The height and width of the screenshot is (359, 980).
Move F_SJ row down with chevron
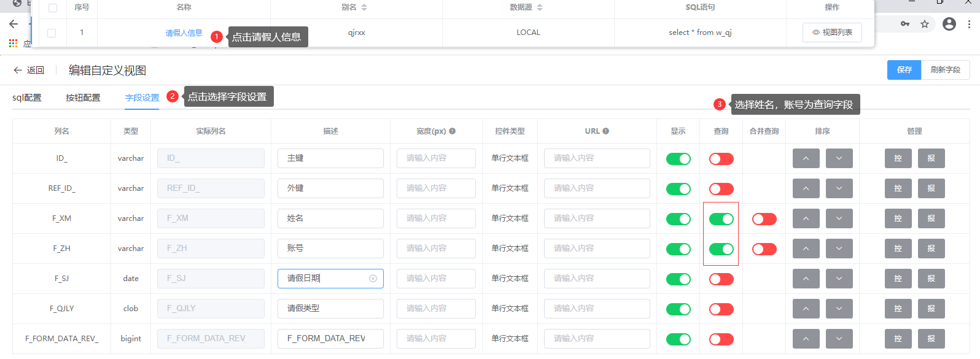pos(839,279)
